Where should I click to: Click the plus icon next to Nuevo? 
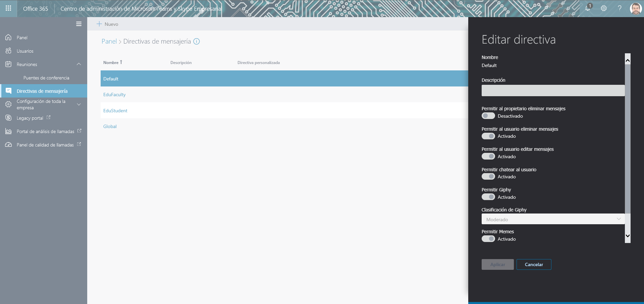click(x=99, y=24)
